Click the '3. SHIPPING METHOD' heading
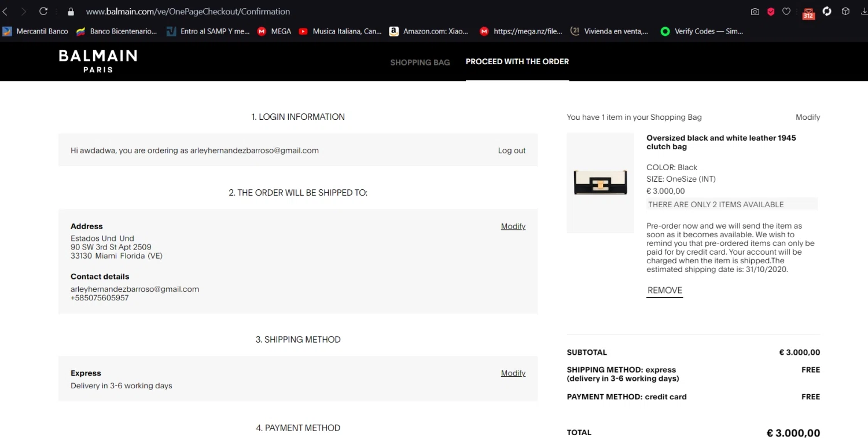Image resolution: width=868 pixels, height=441 pixels. (298, 340)
